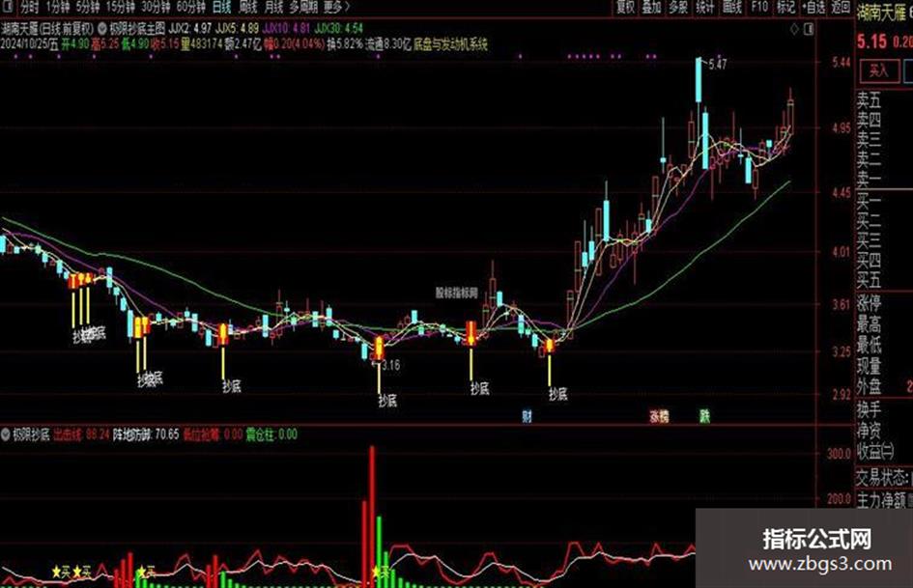Image resolution: width=913 pixels, height=588 pixels.
Task: Select the 1分钟 period tab
Action: coord(59,7)
